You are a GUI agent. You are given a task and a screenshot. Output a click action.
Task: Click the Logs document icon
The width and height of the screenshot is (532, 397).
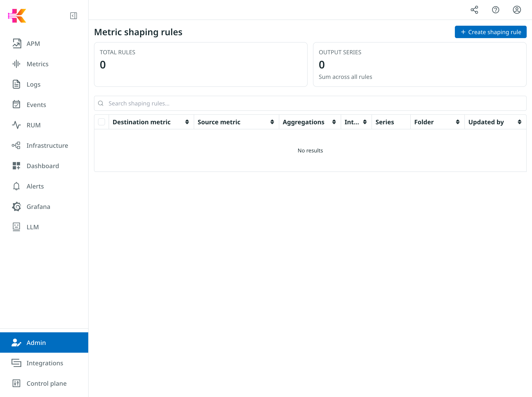16,84
